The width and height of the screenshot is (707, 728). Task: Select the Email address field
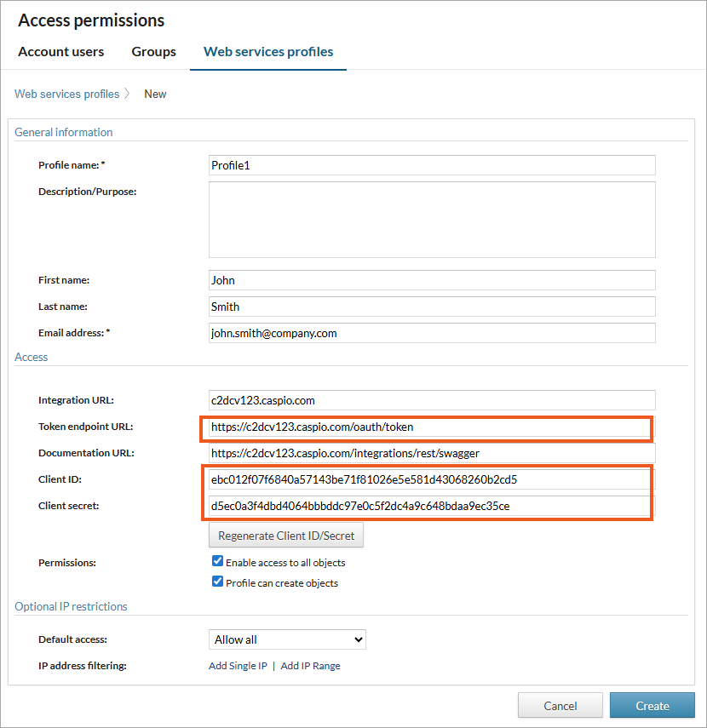tap(432, 333)
